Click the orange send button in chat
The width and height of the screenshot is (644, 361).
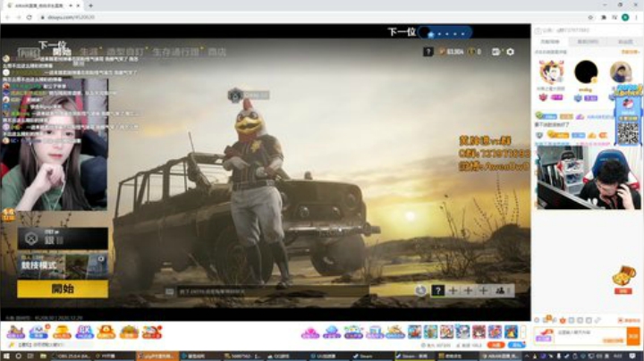click(x=633, y=336)
